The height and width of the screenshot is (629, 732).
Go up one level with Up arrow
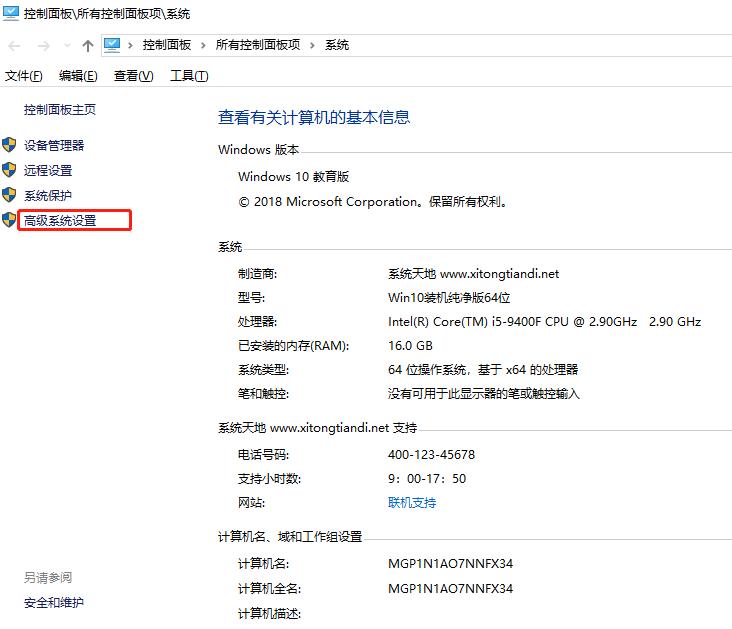[88, 46]
